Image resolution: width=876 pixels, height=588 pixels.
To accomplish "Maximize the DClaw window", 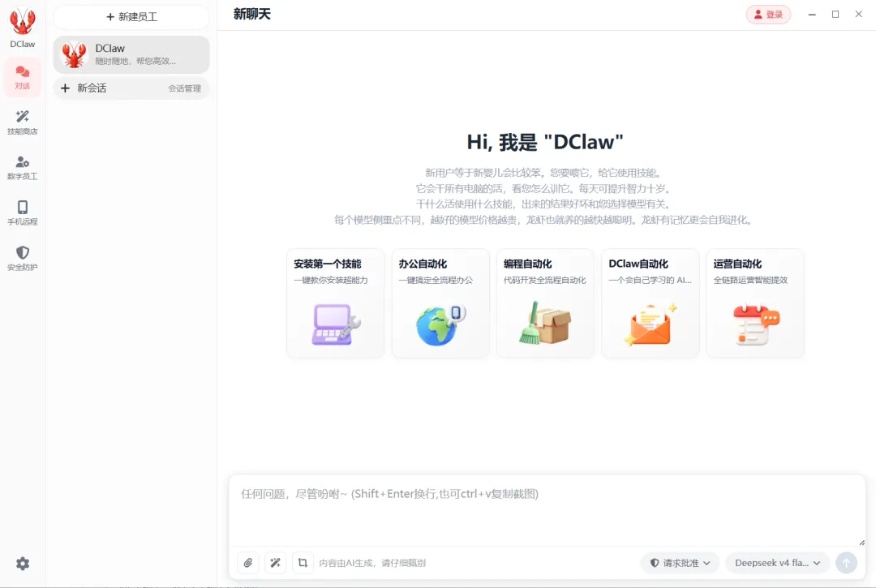I will point(835,15).
